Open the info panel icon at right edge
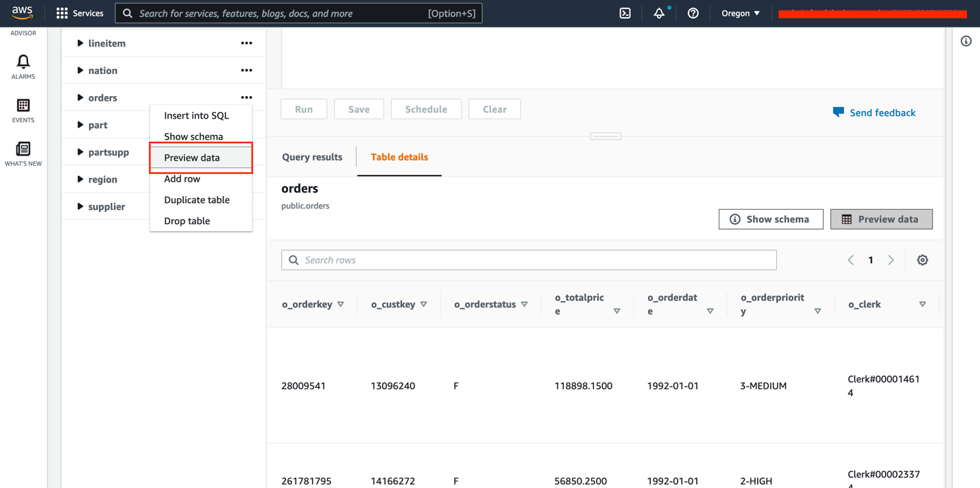The width and height of the screenshot is (980, 488). 966,41
